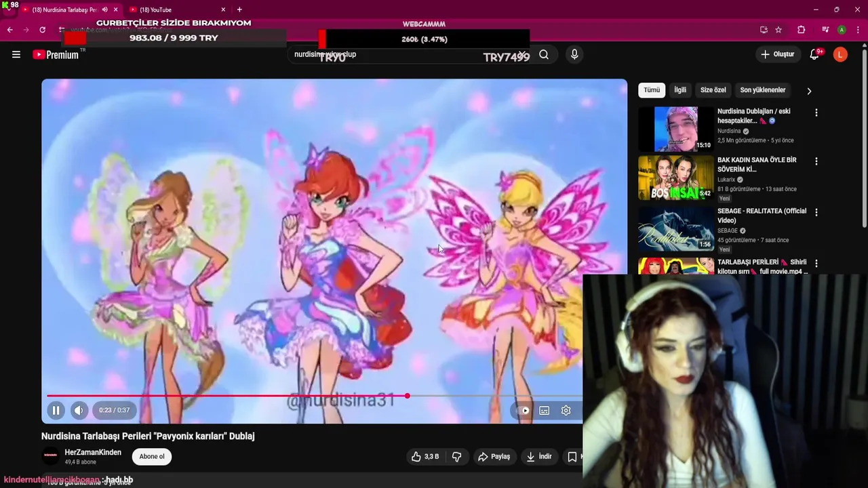Viewport: 868px width, 488px height.
Task: Go back in browser
Action: (9, 30)
